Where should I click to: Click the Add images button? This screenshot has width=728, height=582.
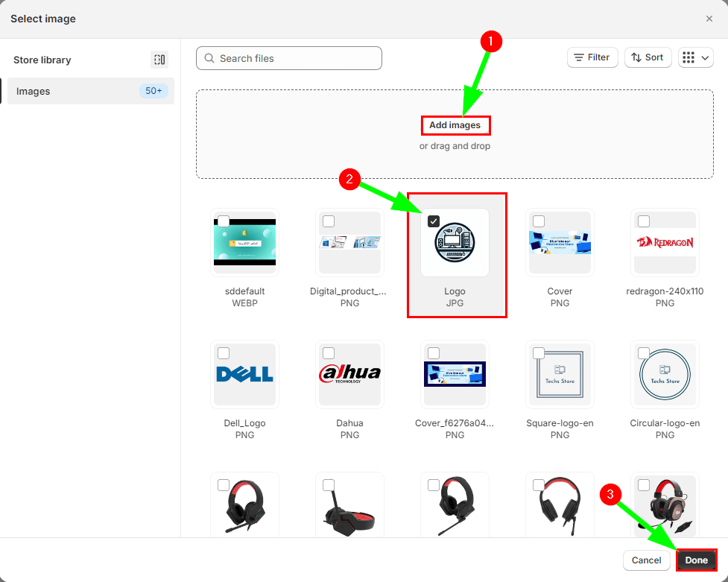(x=455, y=125)
